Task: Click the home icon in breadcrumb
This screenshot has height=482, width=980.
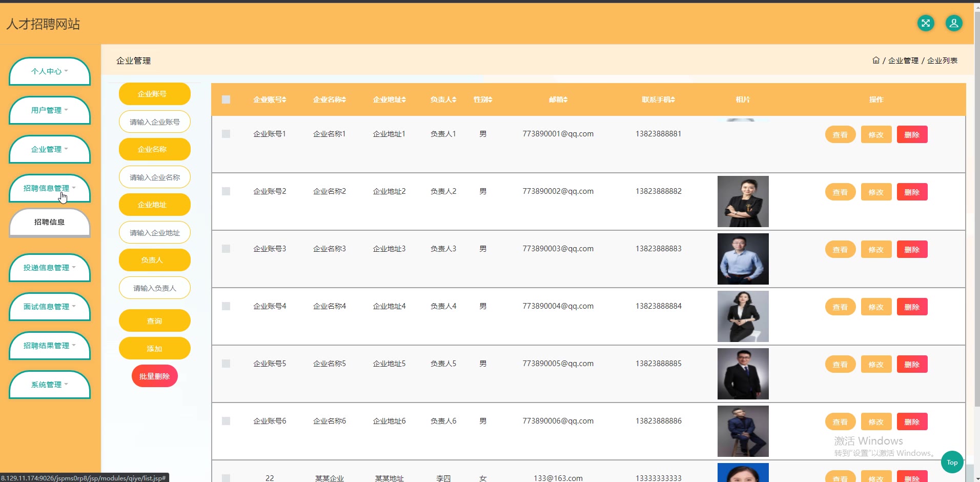Action: 876,60
